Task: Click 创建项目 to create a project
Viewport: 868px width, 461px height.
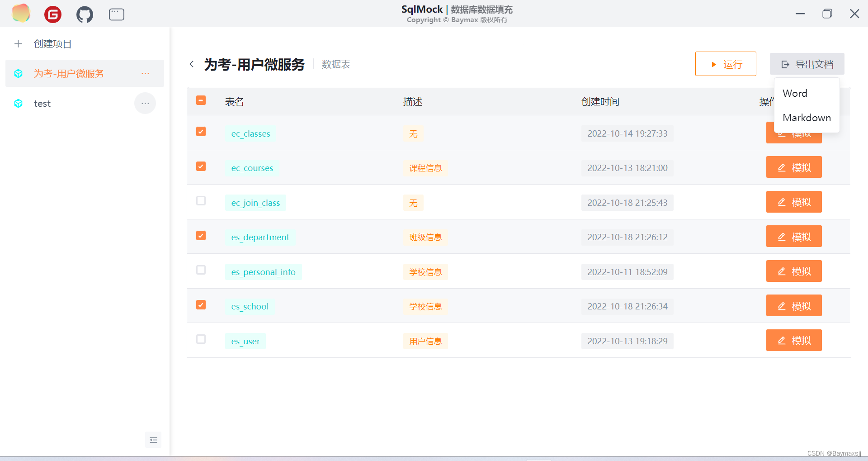Action: tap(52, 44)
